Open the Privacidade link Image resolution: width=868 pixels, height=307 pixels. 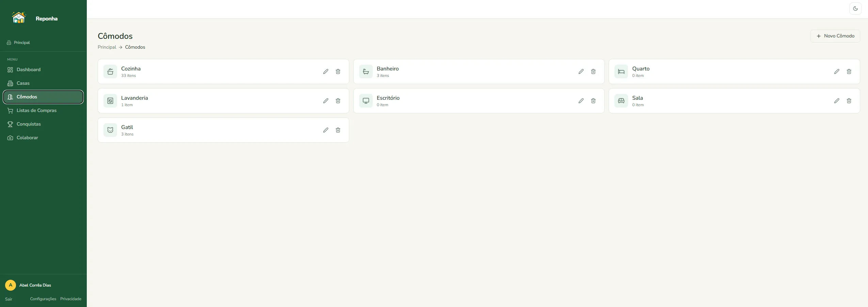pyautogui.click(x=71, y=299)
